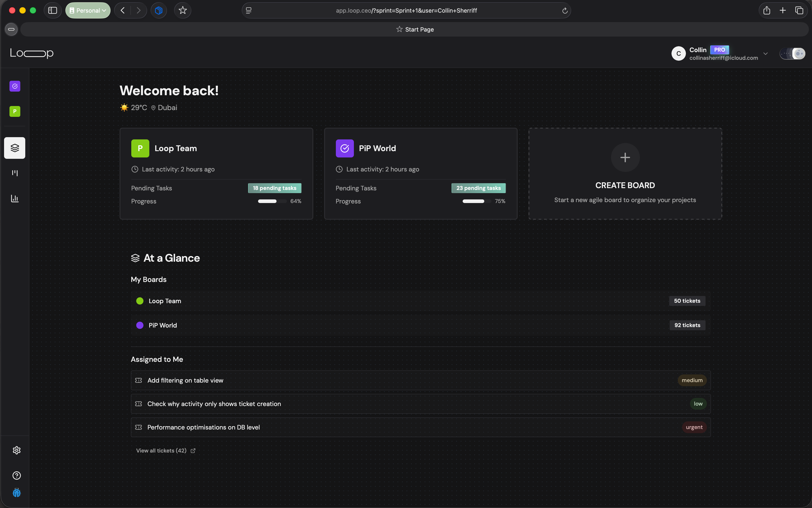The height and width of the screenshot is (508, 812).
Task: Click the blue extension icon in Safari toolbar
Action: (x=159, y=10)
